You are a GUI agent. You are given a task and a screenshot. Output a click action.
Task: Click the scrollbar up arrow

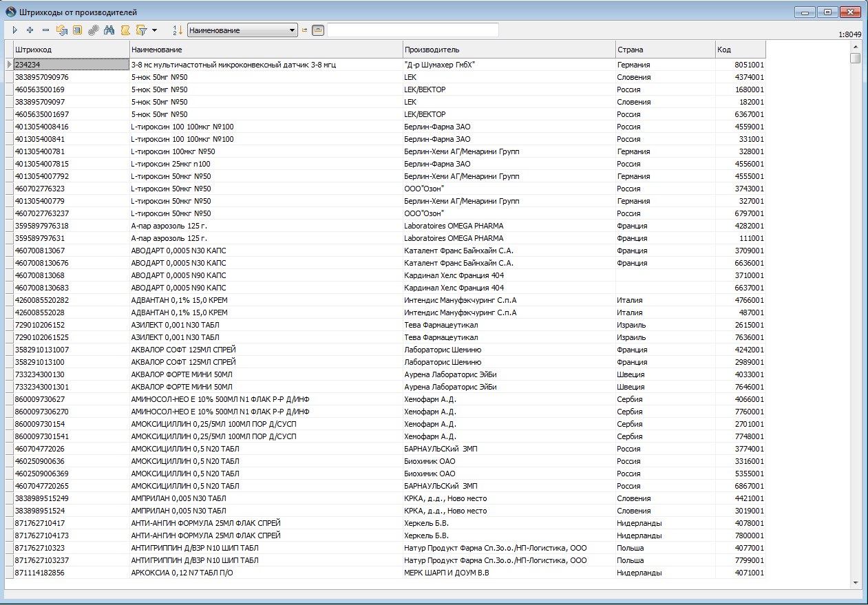pyautogui.click(x=855, y=46)
